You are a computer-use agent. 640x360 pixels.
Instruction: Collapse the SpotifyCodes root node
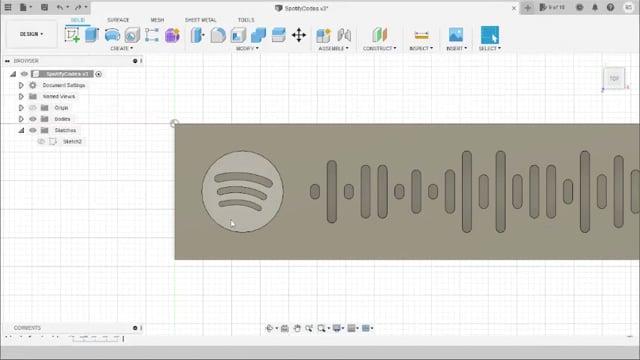point(13,74)
